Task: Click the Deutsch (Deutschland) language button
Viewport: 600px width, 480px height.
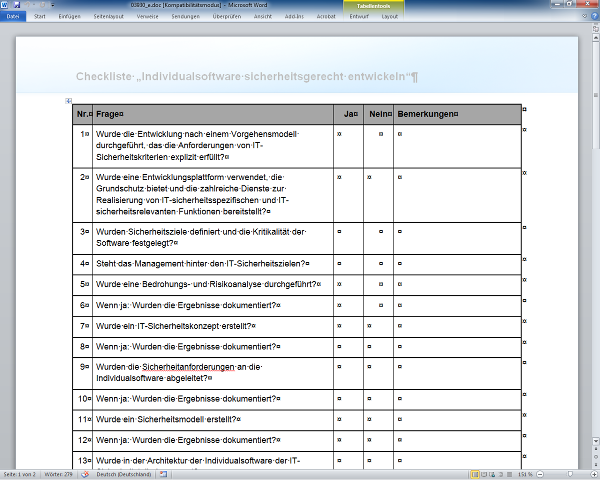Action: pyautogui.click(x=123, y=474)
